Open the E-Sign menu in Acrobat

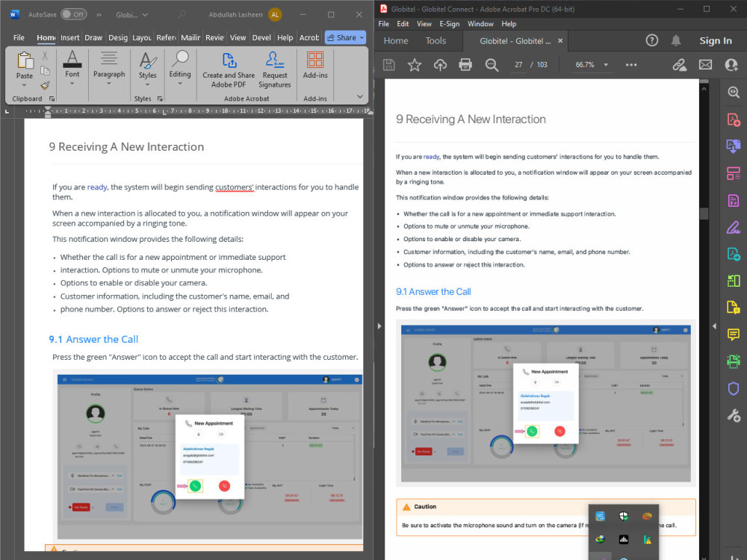pos(449,24)
